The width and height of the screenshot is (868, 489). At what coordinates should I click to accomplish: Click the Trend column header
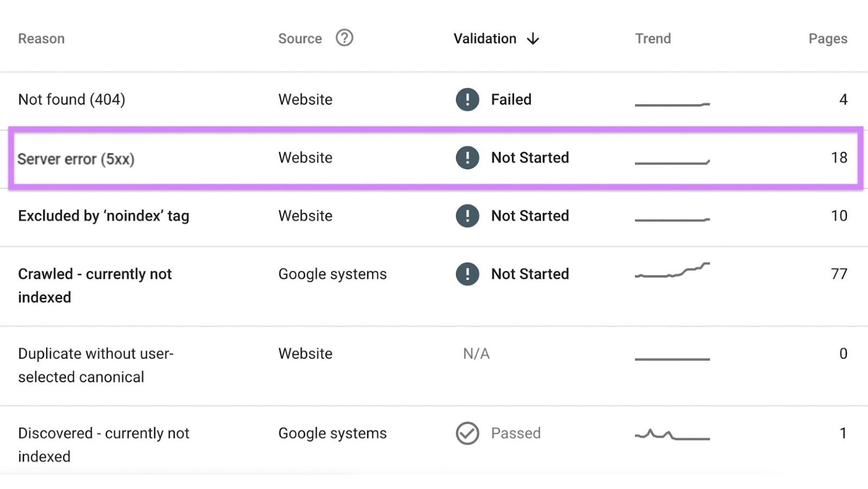pyautogui.click(x=653, y=39)
